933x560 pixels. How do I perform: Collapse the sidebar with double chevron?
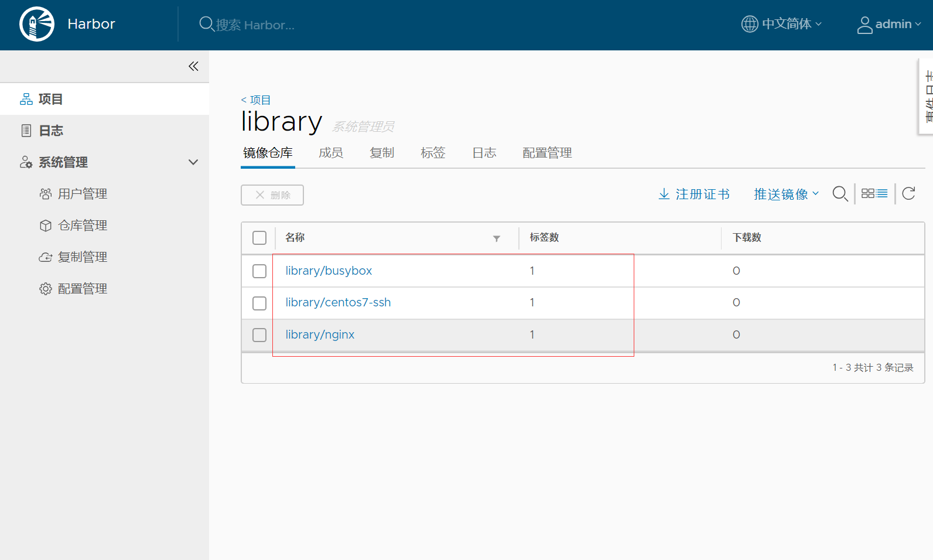(x=193, y=66)
